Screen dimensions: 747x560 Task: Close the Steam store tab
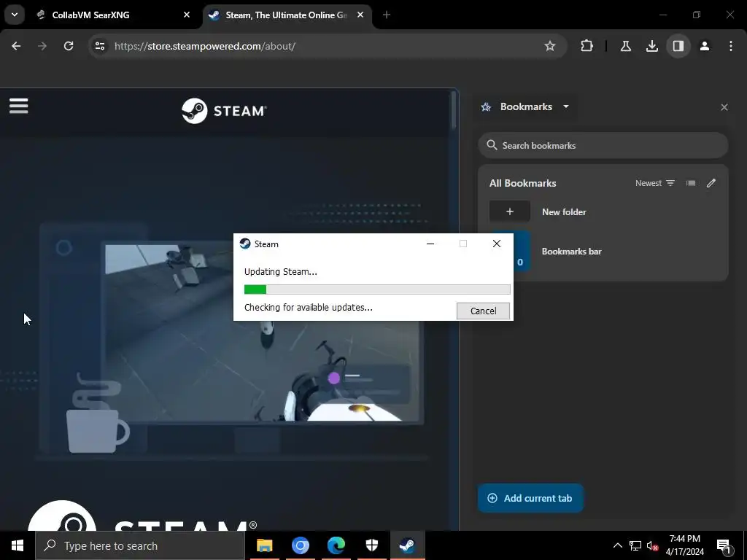tap(360, 15)
